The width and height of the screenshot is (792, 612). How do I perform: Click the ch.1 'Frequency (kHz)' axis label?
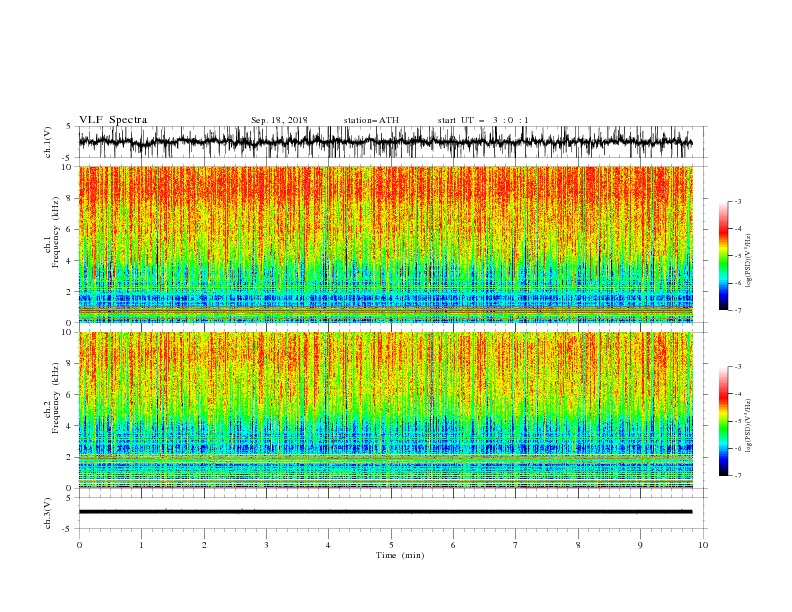coord(56,233)
